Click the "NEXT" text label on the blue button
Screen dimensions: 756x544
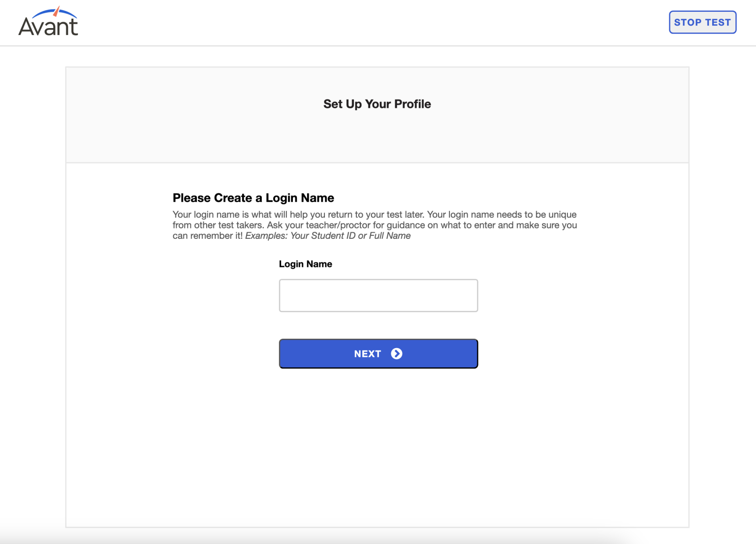(x=368, y=354)
